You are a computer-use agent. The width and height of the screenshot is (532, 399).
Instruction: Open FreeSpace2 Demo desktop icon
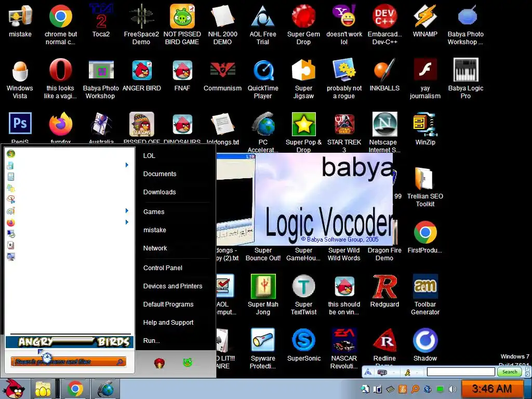[x=141, y=16]
